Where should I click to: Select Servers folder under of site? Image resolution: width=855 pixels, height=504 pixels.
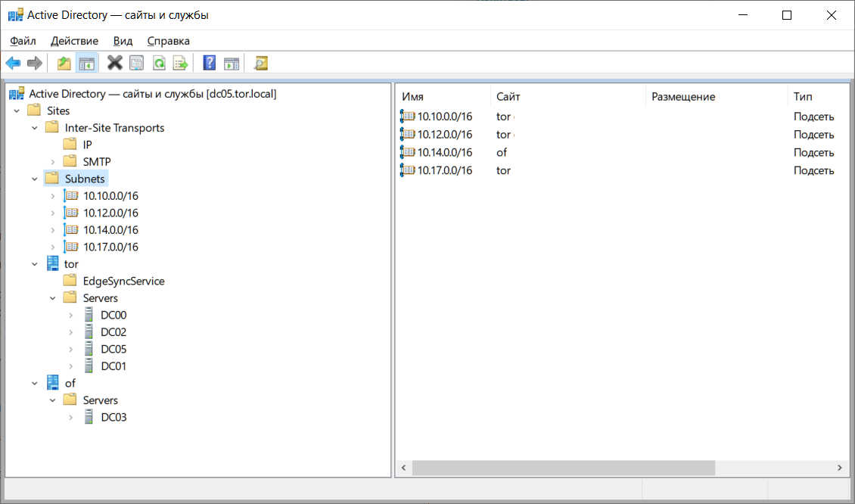coord(101,400)
